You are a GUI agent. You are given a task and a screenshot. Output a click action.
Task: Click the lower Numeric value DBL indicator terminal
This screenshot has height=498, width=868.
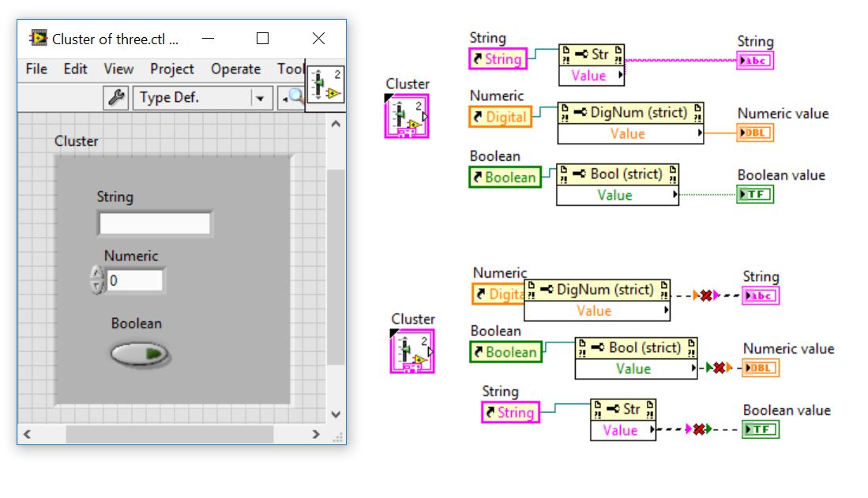pos(761,368)
